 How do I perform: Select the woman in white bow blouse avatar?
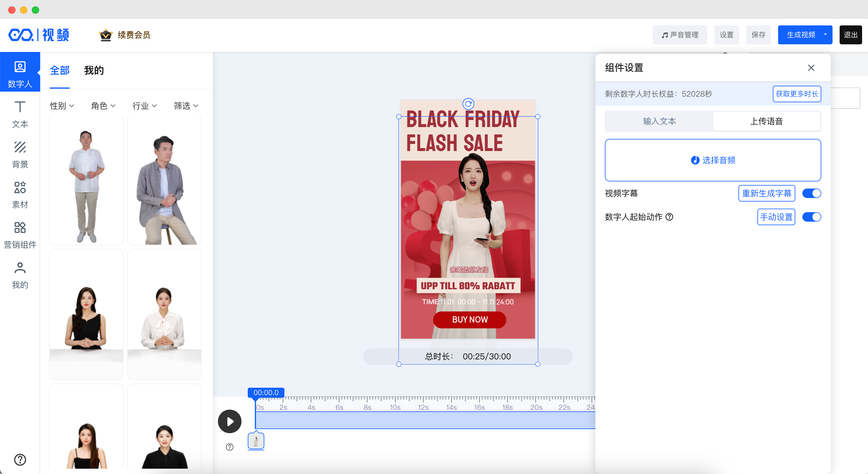(x=164, y=314)
